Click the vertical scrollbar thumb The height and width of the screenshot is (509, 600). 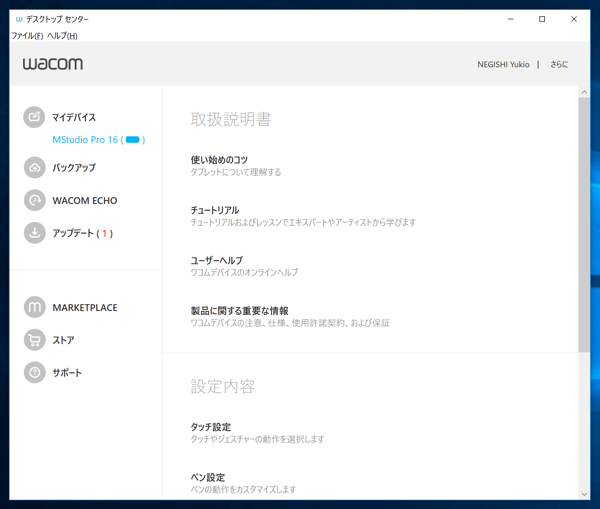pyautogui.click(x=584, y=225)
